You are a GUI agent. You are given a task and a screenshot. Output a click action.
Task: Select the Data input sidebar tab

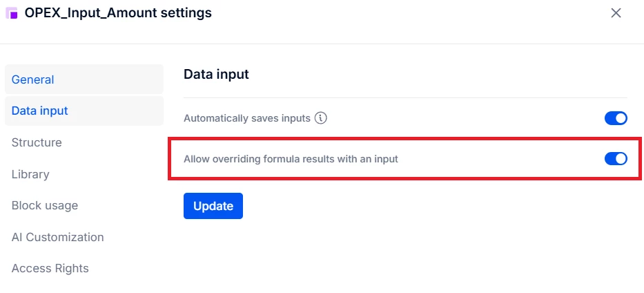[x=40, y=111]
